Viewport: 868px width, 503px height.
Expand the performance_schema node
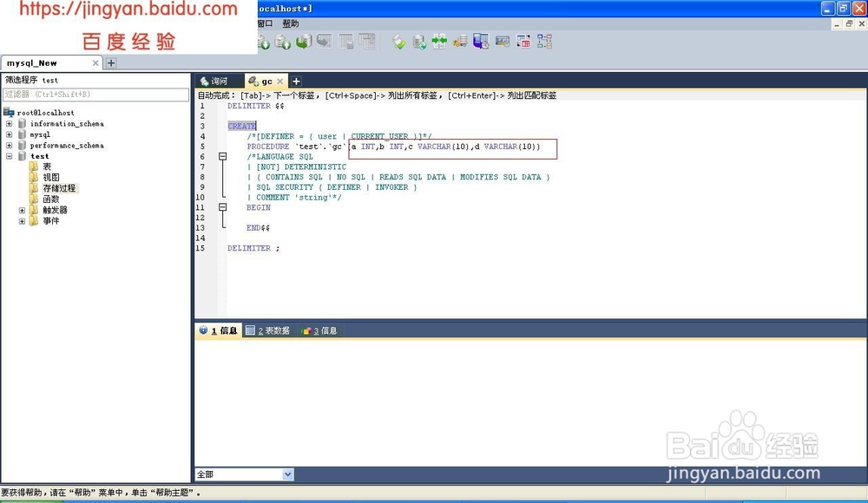(8, 146)
